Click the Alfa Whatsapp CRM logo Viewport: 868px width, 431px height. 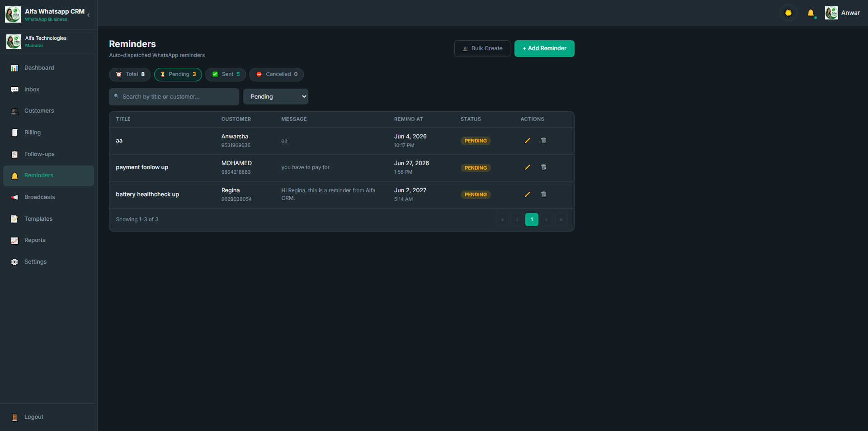[x=13, y=14]
